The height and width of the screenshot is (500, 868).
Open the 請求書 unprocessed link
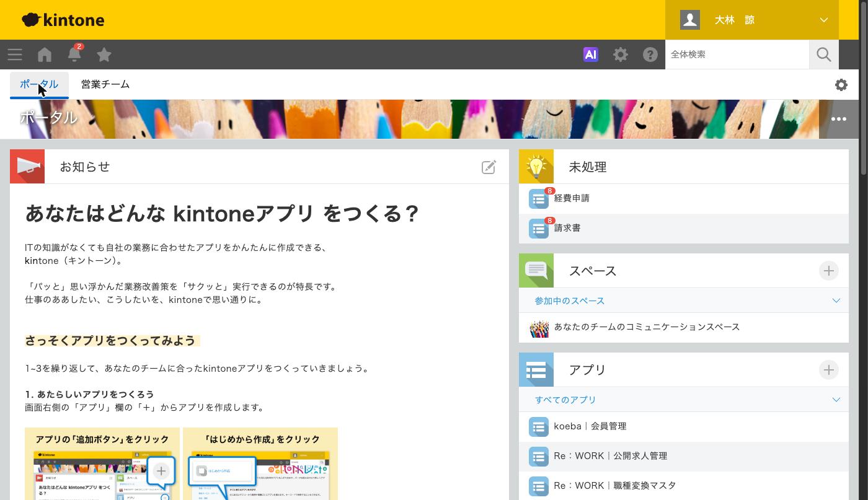coord(567,228)
